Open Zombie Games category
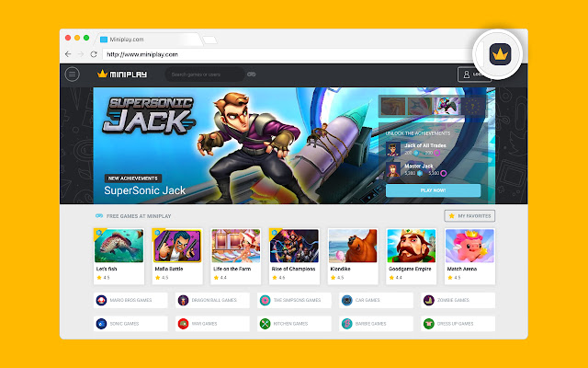Viewport: 588px width, 368px height. click(458, 301)
